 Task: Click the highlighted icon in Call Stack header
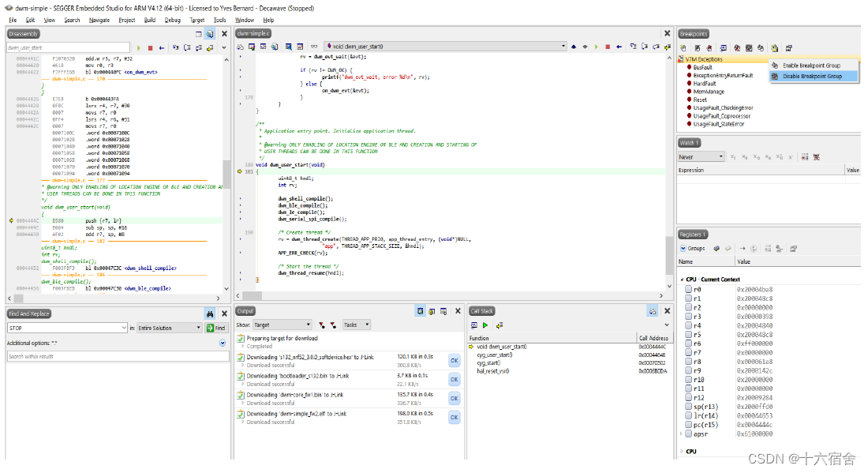pyautogui.click(x=653, y=312)
